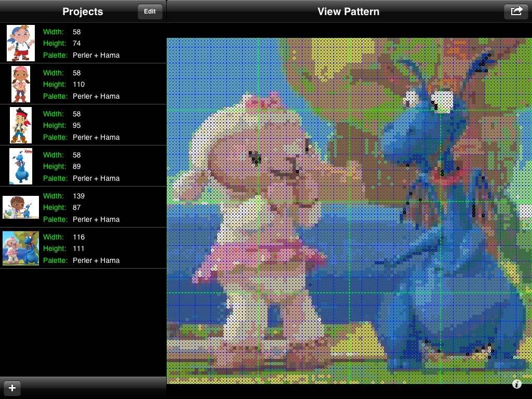Tap Palette text of the height 89 project
Screen dimensions: 532x399
(x=96, y=178)
